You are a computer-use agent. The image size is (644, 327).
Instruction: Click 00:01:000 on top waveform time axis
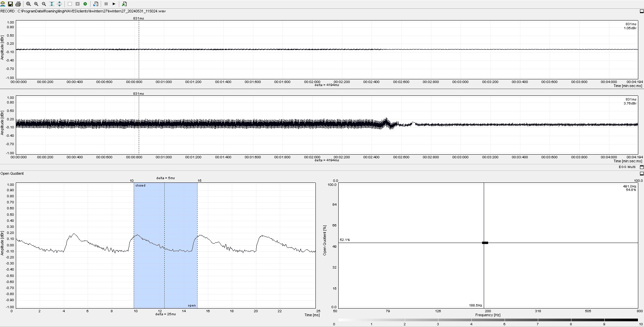[x=164, y=82]
